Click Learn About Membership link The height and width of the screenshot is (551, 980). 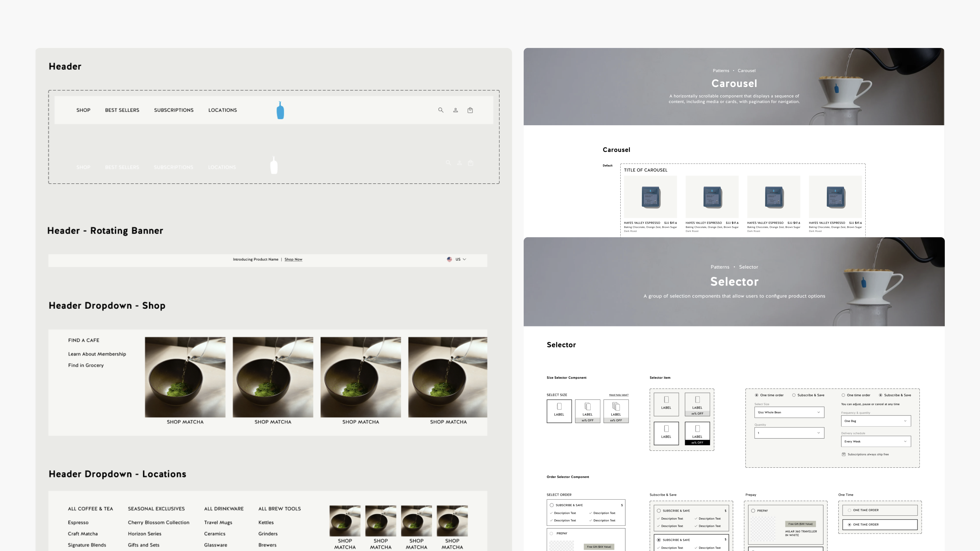pyautogui.click(x=97, y=354)
